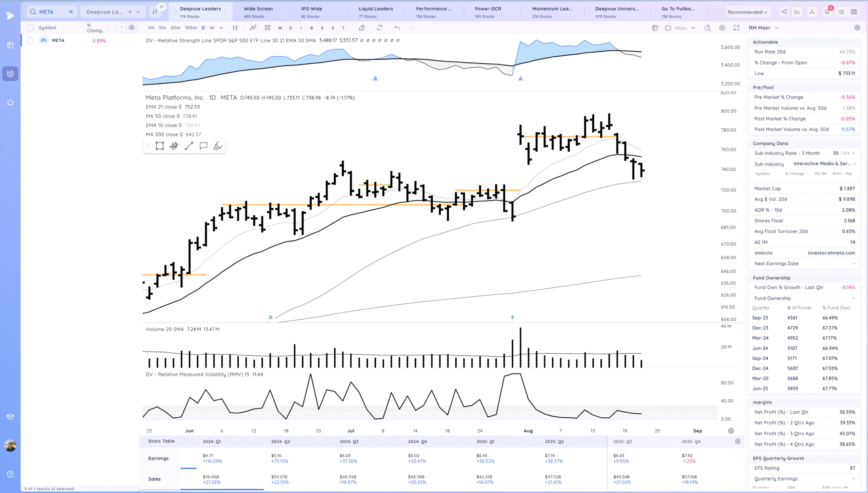The width and height of the screenshot is (868, 493).
Task: Select the eraser tool in chart toolbar
Action: pos(362,28)
